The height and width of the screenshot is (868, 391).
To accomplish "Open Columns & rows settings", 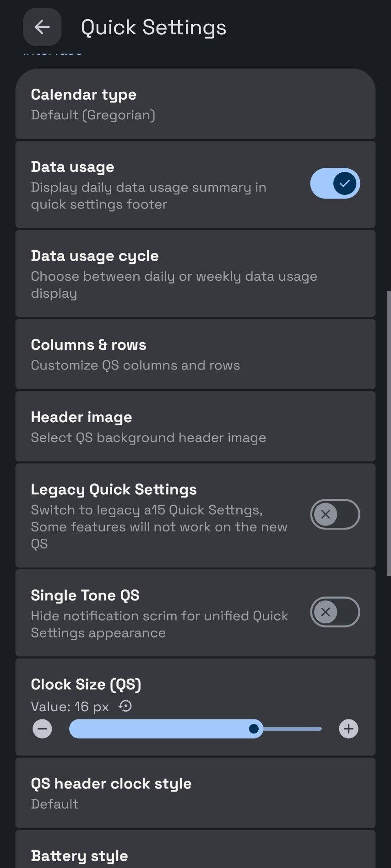I will click(x=195, y=354).
